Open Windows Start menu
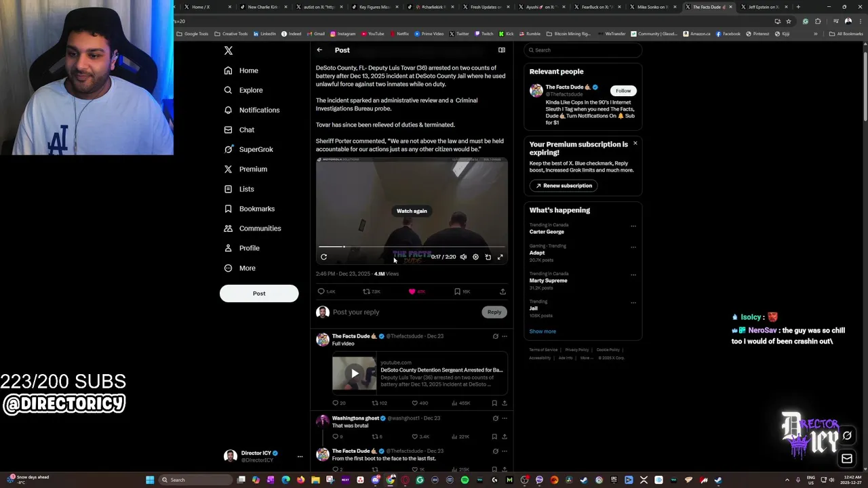 (150, 480)
